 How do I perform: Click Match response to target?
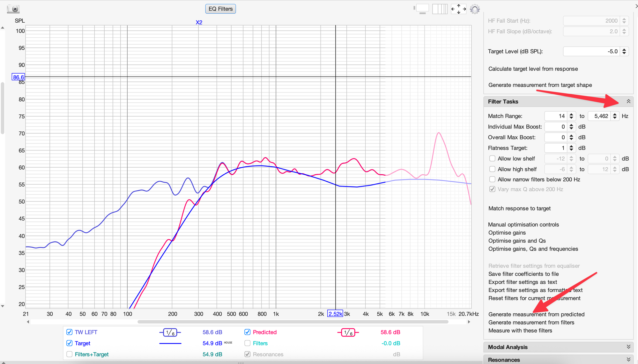(x=519, y=208)
